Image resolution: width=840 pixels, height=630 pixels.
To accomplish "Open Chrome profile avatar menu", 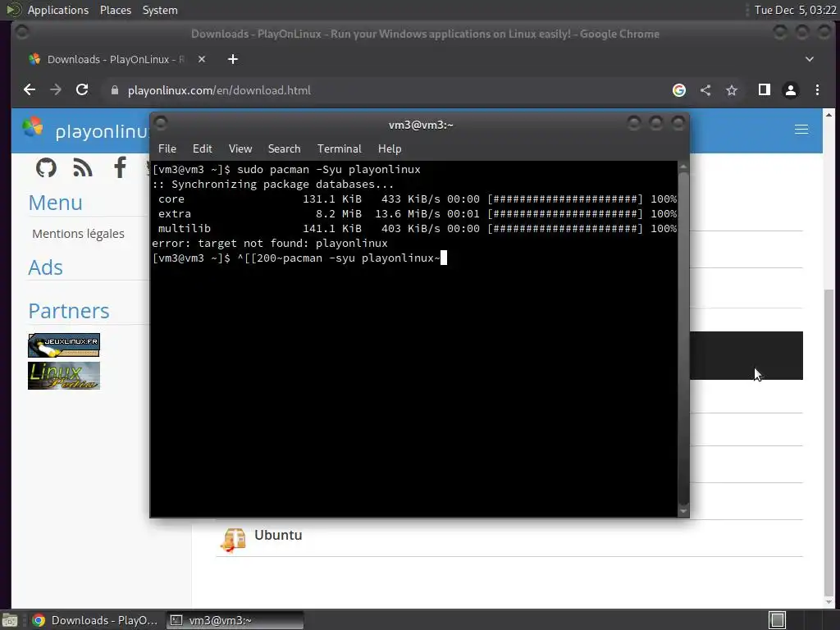I will click(791, 90).
